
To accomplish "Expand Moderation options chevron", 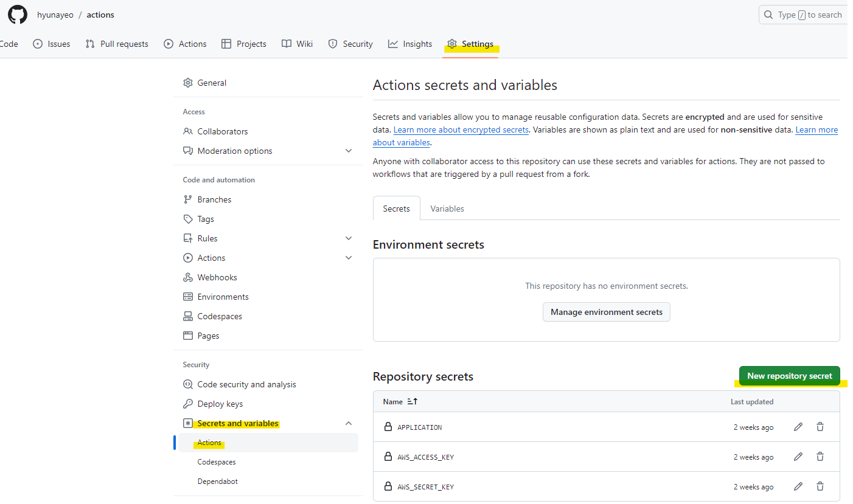I will click(349, 151).
